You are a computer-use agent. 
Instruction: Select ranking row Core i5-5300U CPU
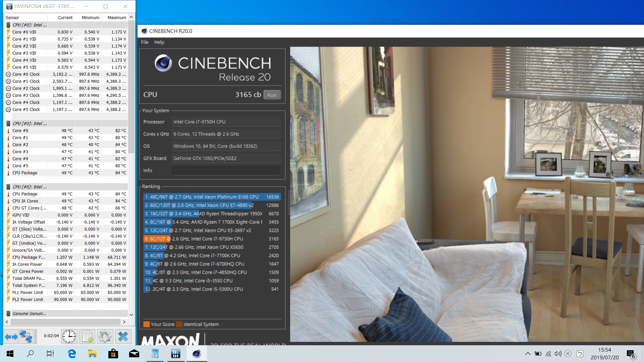click(212, 289)
